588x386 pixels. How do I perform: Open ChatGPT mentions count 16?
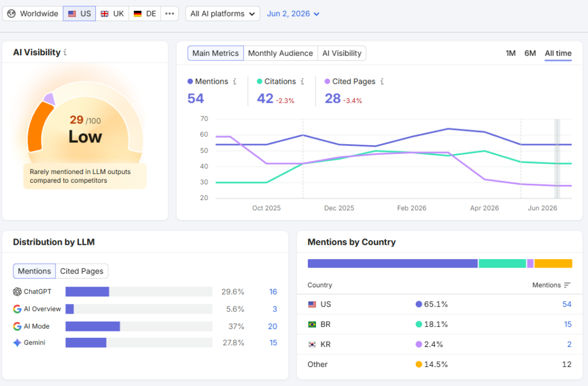point(273,291)
